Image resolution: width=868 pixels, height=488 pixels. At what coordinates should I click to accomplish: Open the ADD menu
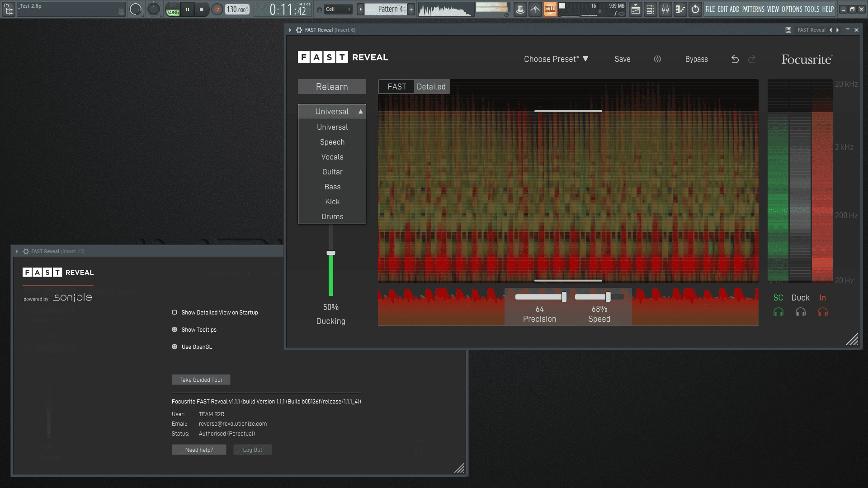coord(735,9)
